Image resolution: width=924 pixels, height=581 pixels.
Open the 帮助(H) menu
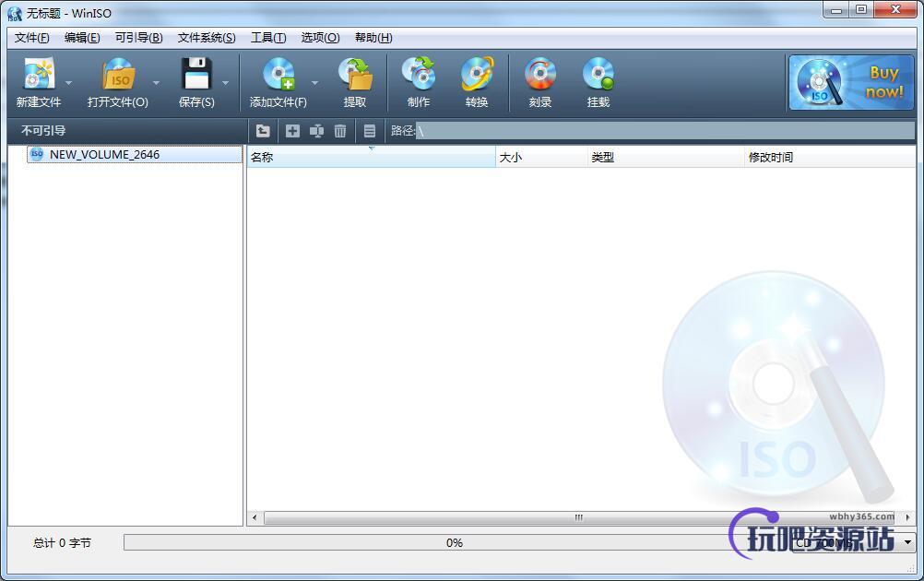click(373, 38)
